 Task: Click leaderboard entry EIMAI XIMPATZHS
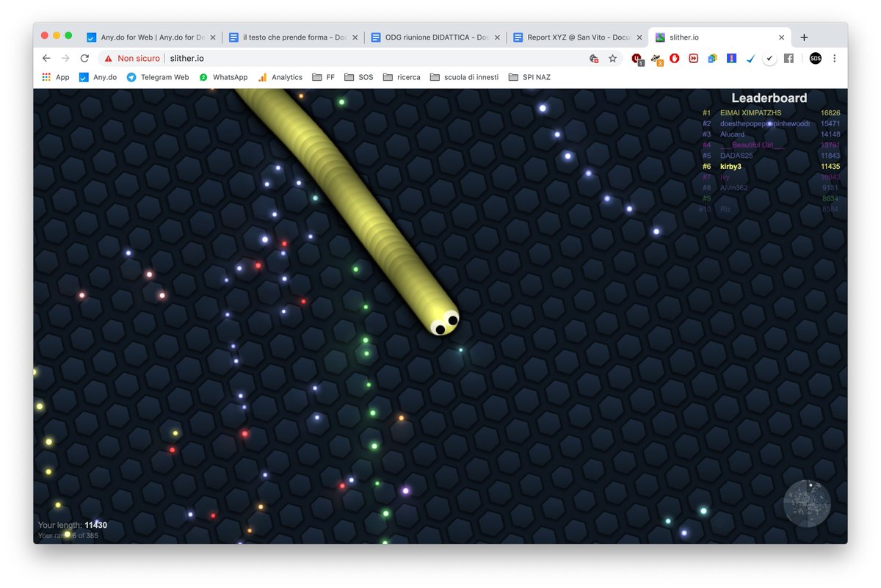pyautogui.click(x=751, y=113)
